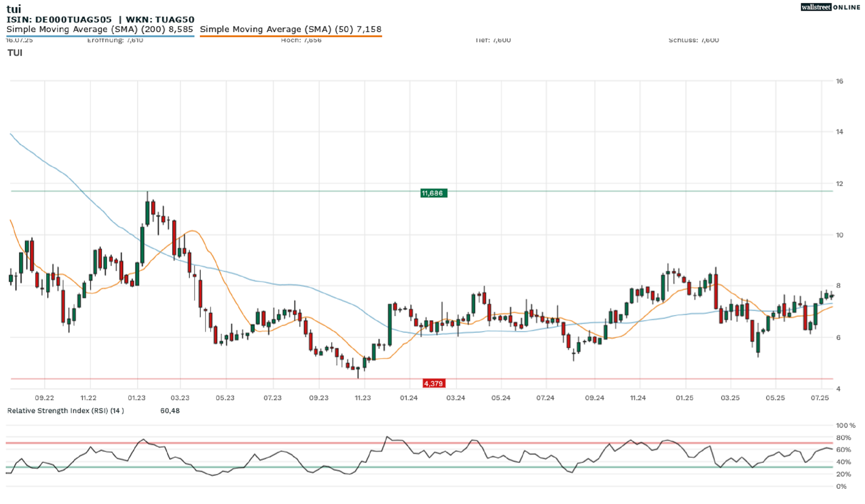865x504 pixels.
Task: Click the 07.24 date axis label
Action: point(546,398)
